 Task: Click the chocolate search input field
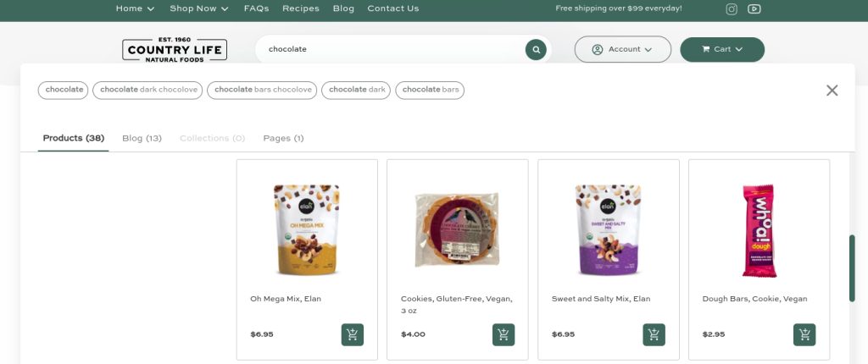pos(390,49)
